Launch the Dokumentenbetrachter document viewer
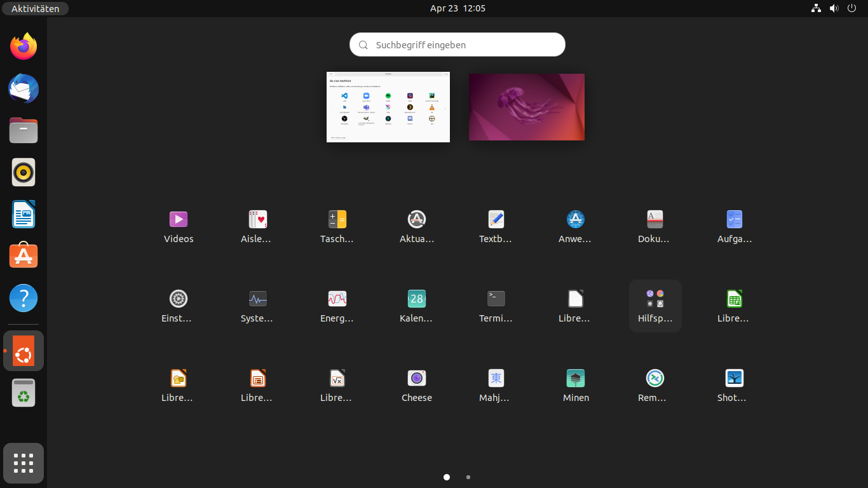The image size is (868, 488). [x=655, y=226]
